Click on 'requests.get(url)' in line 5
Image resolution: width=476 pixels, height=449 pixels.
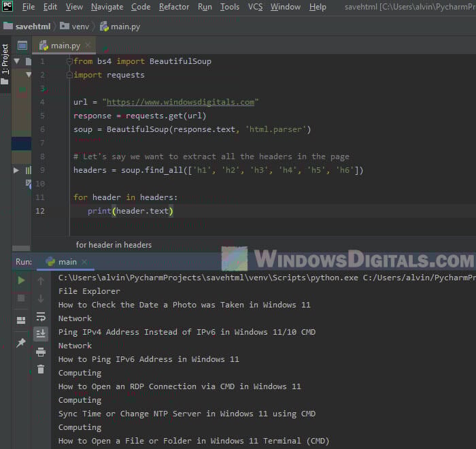point(166,116)
